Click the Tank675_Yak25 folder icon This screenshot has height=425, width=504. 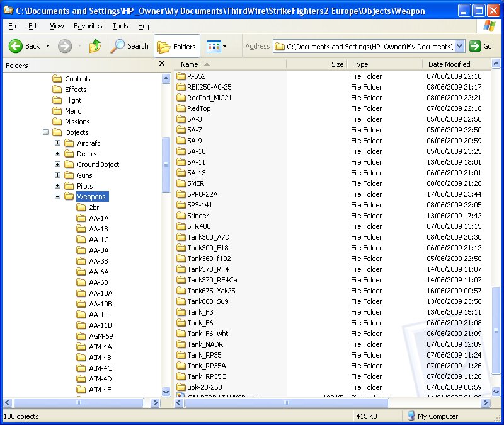click(x=181, y=291)
